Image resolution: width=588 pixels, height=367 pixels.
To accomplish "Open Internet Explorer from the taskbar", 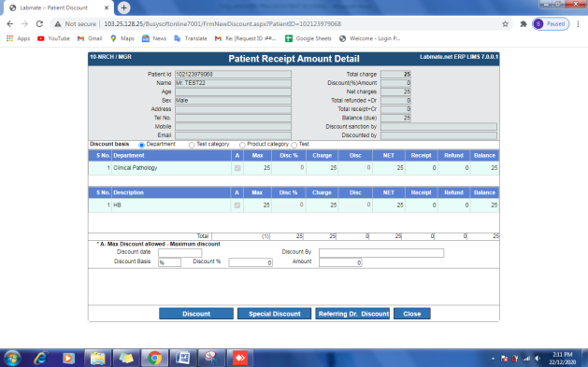I will (40, 358).
